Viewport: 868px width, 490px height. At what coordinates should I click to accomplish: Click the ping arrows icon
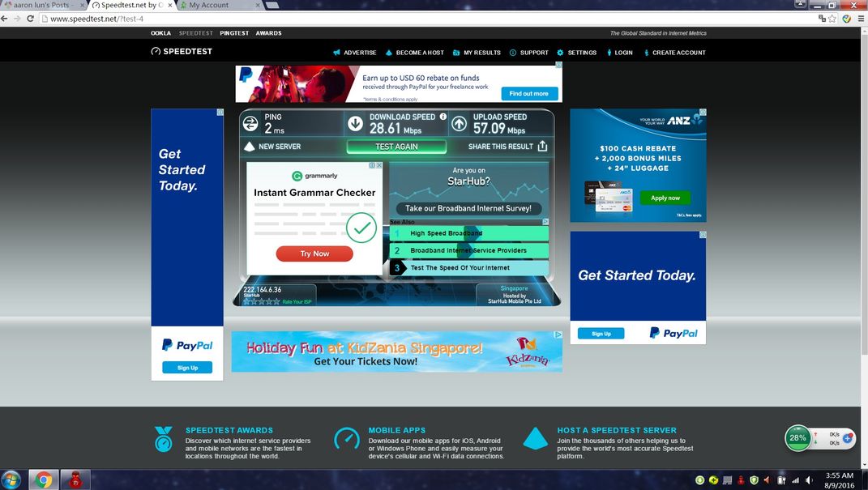(x=250, y=124)
